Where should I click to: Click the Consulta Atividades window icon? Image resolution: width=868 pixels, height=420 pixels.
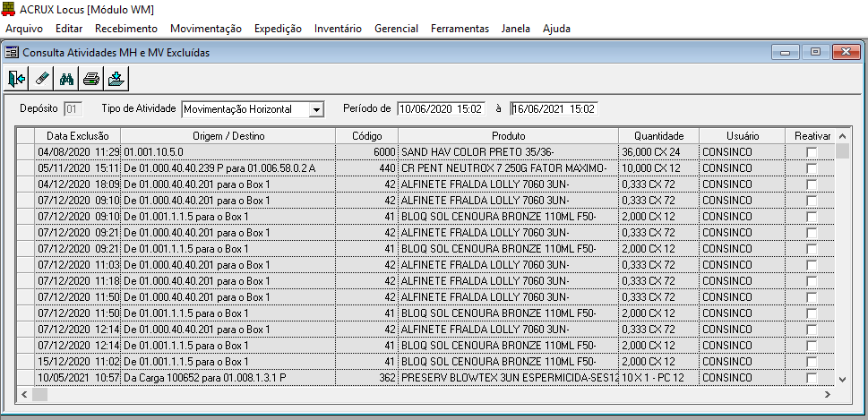pos(12,53)
